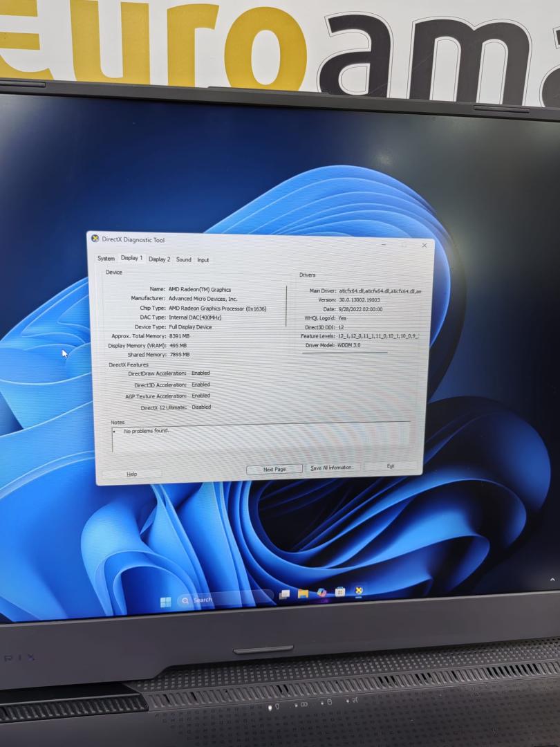
Task: Launch File Explorer from the taskbar
Action: [x=303, y=593]
